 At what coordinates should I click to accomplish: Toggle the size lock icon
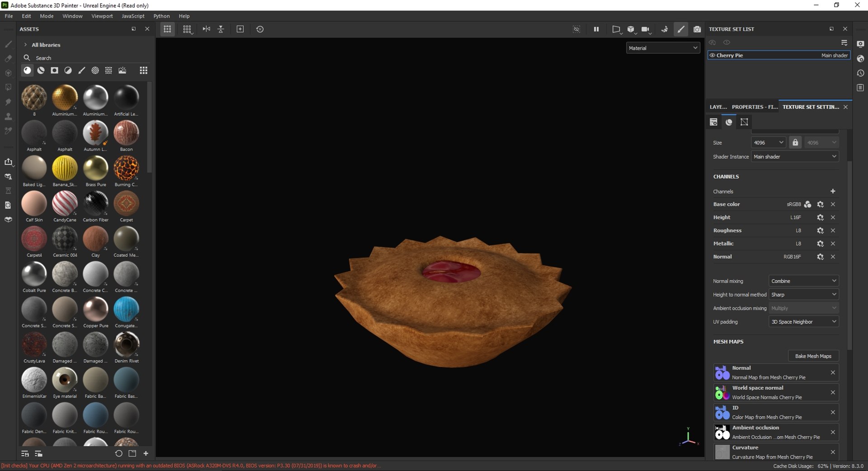coord(795,142)
